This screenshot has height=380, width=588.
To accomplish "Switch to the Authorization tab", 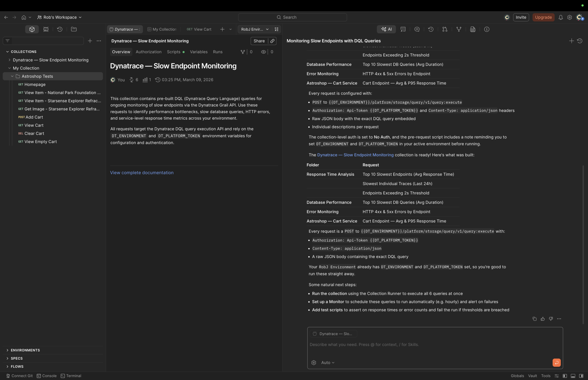I will pyautogui.click(x=148, y=52).
